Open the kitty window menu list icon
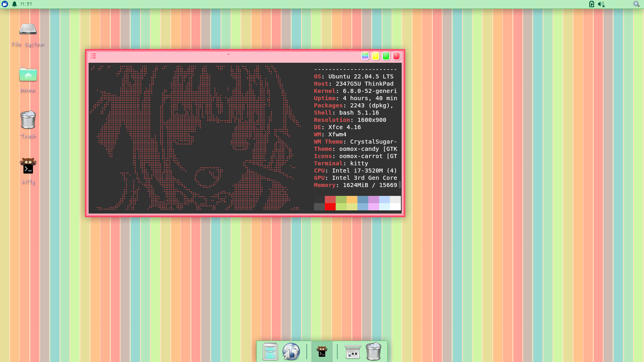 click(x=93, y=56)
